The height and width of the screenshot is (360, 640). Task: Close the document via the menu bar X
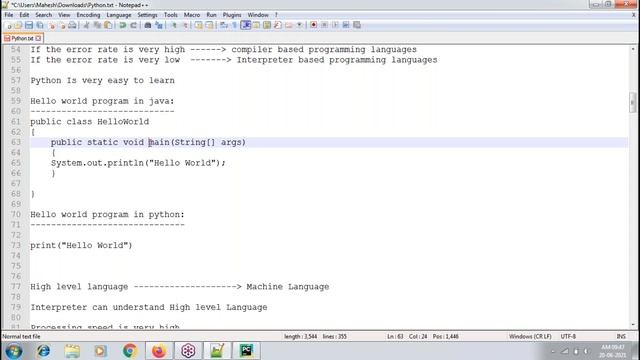click(x=634, y=15)
